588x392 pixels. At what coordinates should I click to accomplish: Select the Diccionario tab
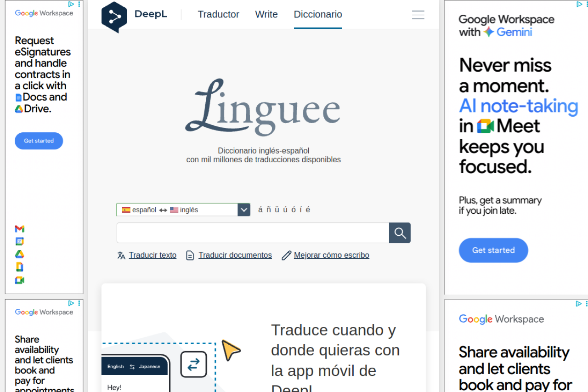tap(318, 14)
